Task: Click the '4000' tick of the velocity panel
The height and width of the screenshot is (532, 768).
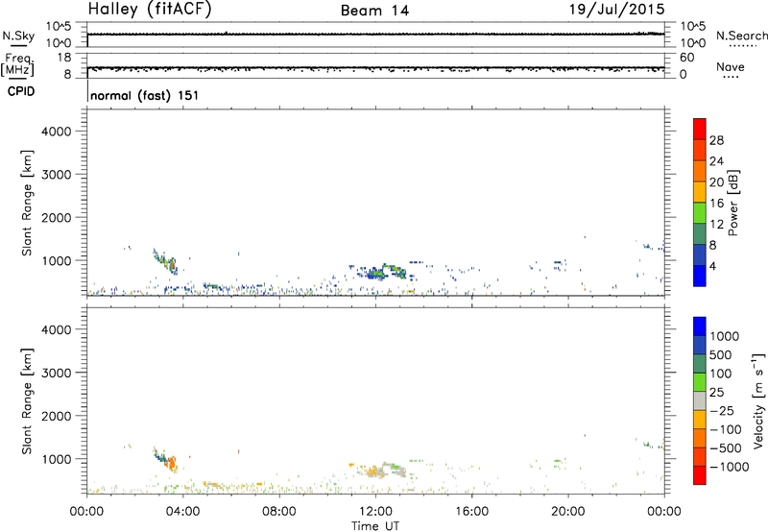Action: (56, 329)
